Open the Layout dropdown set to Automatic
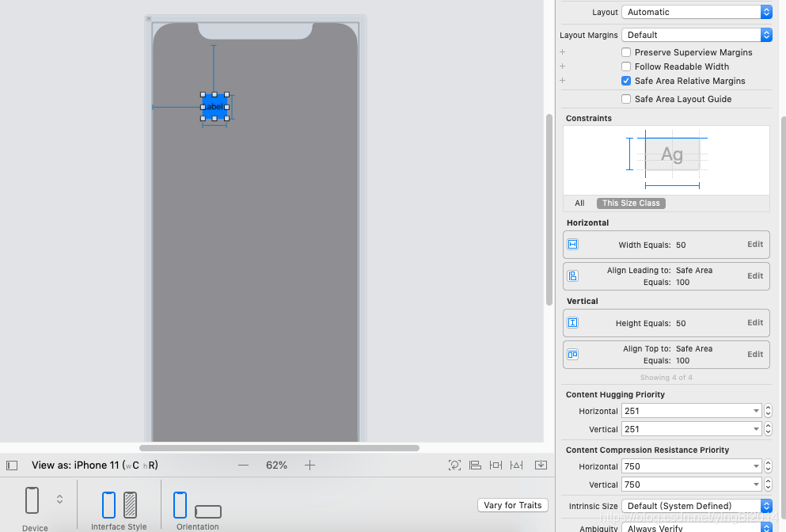The height and width of the screenshot is (532, 786). pos(697,12)
